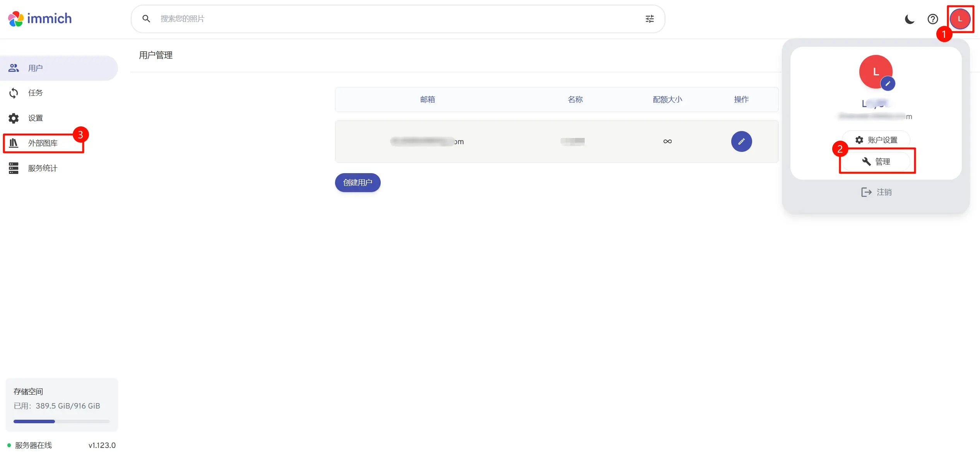Edit profile picture pencil badge

click(x=888, y=83)
